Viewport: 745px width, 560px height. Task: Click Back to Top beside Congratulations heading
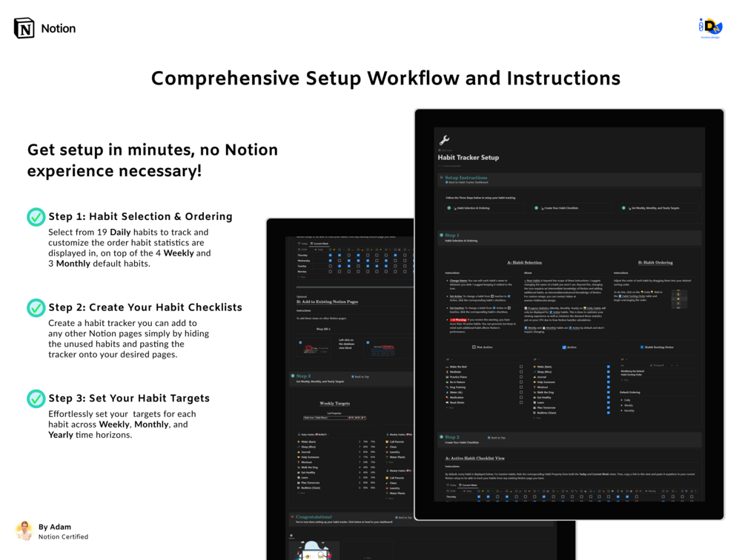(403, 517)
